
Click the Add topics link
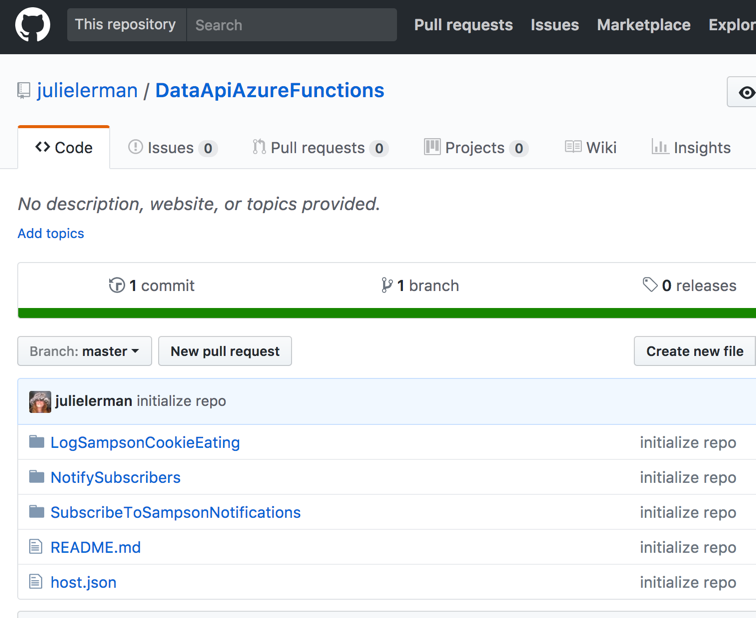pos(51,233)
